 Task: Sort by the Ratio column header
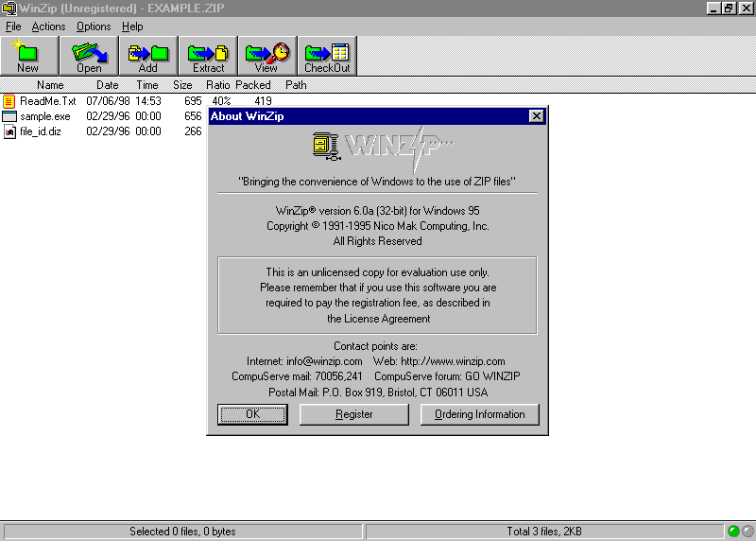pos(218,85)
